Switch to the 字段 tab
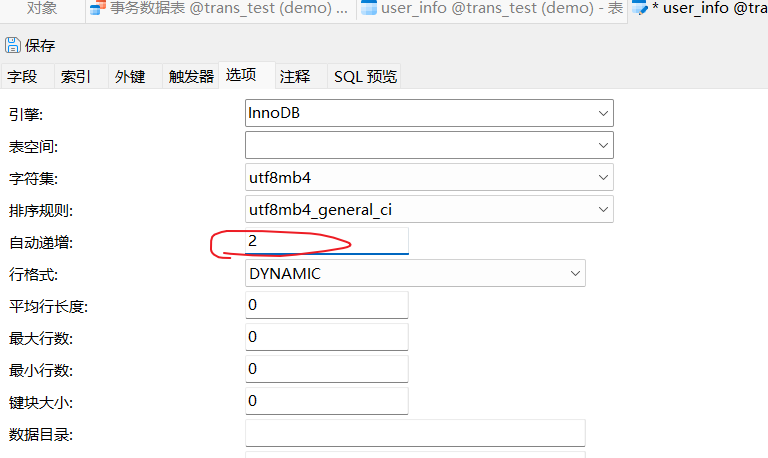Viewport: 768px width, 458px height. pyautogui.click(x=22, y=76)
